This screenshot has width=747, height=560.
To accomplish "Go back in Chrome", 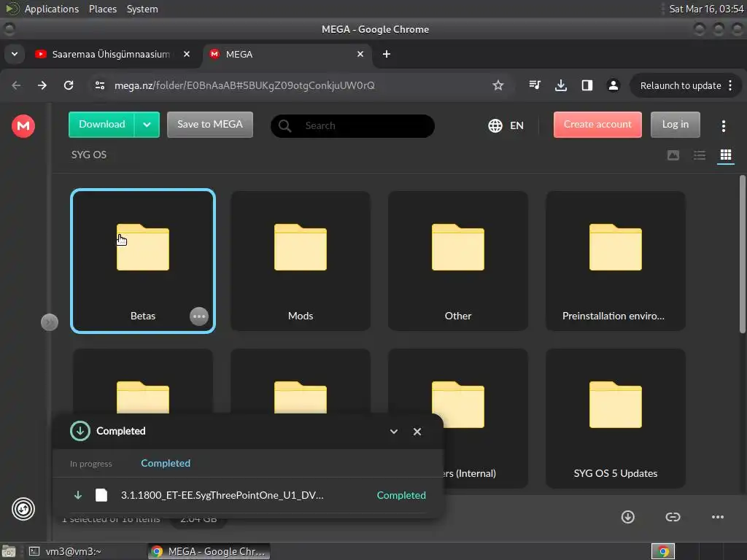I will (16, 85).
